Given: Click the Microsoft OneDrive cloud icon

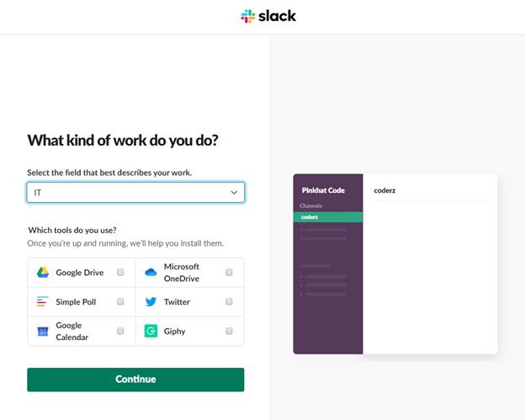Looking at the screenshot, I should click(x=151, y=273).
